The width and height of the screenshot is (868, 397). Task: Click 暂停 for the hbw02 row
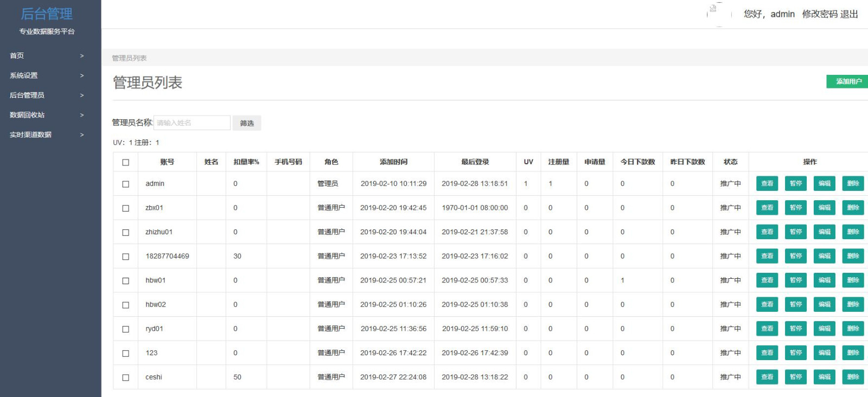pos(796,305)
